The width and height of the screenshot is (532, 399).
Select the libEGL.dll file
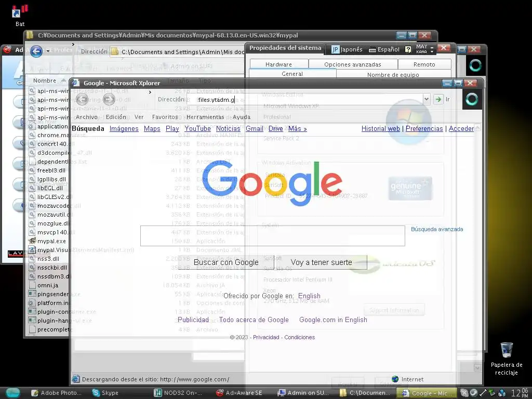pyautogui.click(x=50, y=188)
